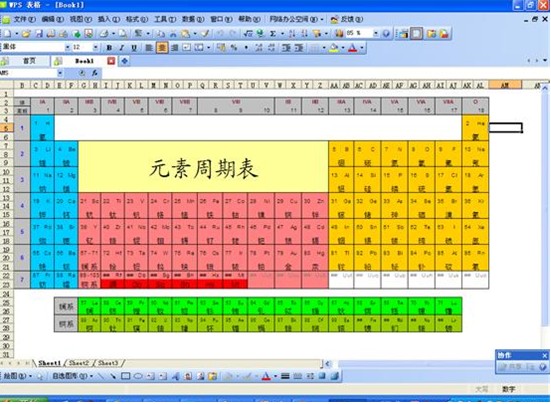Image resolution: width=551 pixels, height=404 pixels.
Task: Click the Fill Color bucket swatch
Action: (334, 47)
